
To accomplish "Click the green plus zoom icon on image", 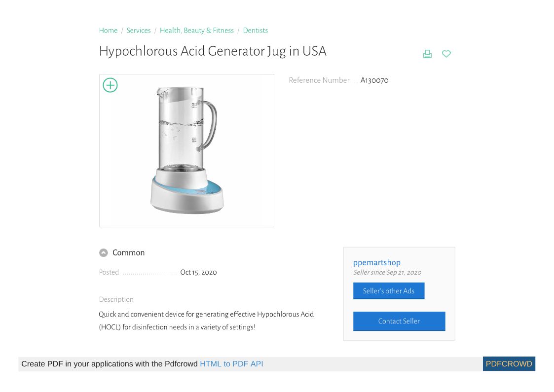I will pyautogui.click(x=110, y=85).
